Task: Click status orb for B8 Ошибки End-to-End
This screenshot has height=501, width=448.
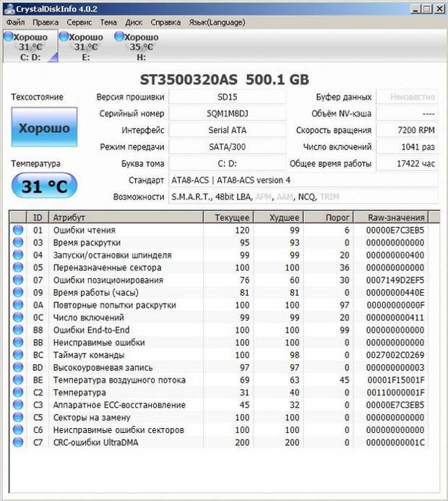Action: (18, 330)
